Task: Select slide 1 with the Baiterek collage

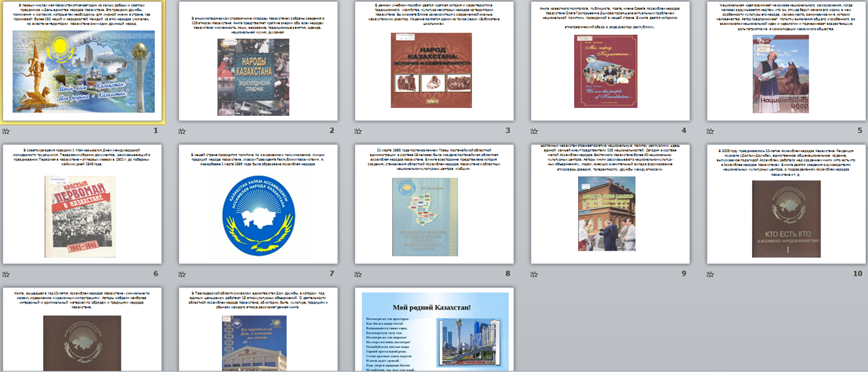Action: pos(82,62)
